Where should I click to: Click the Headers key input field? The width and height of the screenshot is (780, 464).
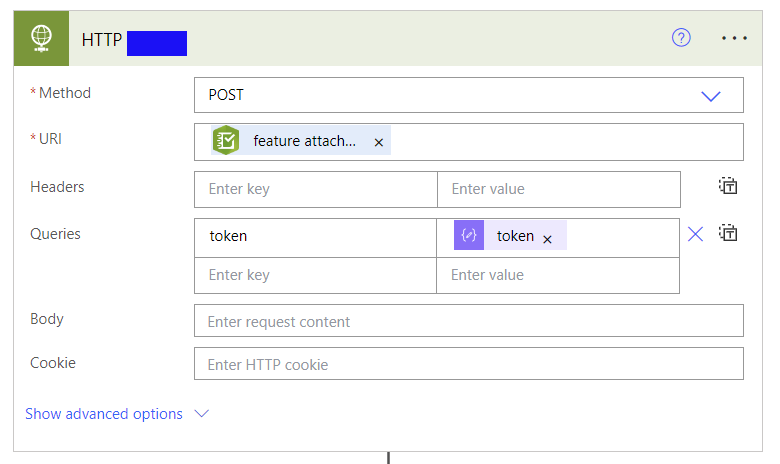(x=315, y=189)
